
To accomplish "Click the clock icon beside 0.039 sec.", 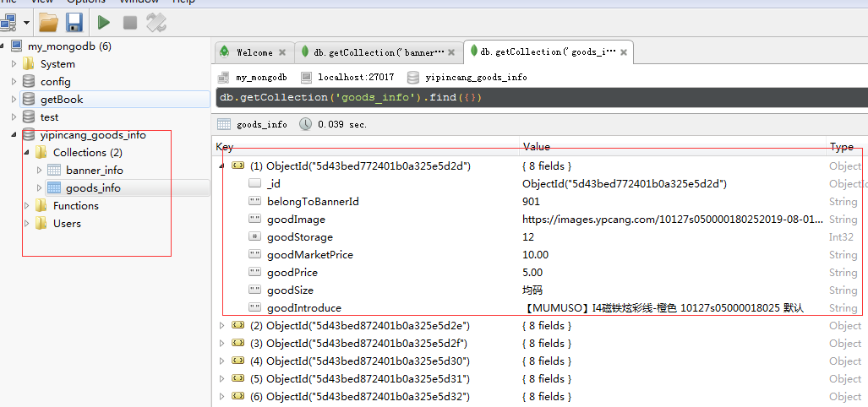I will point(305,124).
